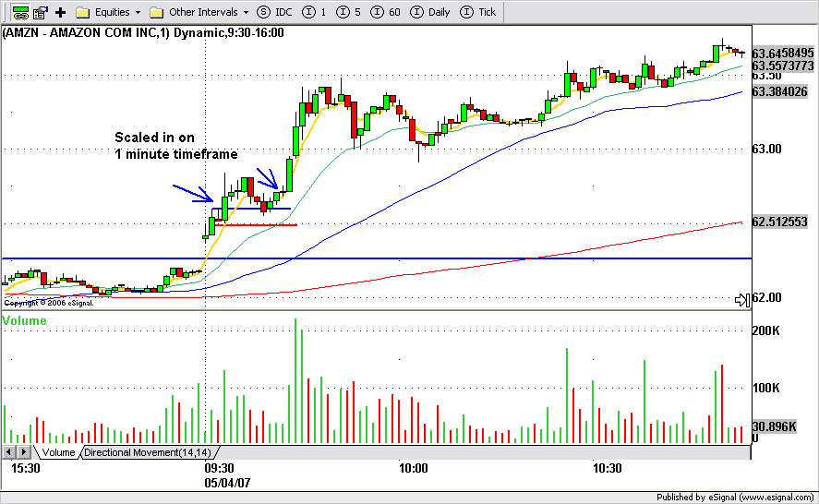Viewport: 819px width, 504px height.
Task: Click the plus crosshair toolbar icon
Action: click(x=61, y=12)
